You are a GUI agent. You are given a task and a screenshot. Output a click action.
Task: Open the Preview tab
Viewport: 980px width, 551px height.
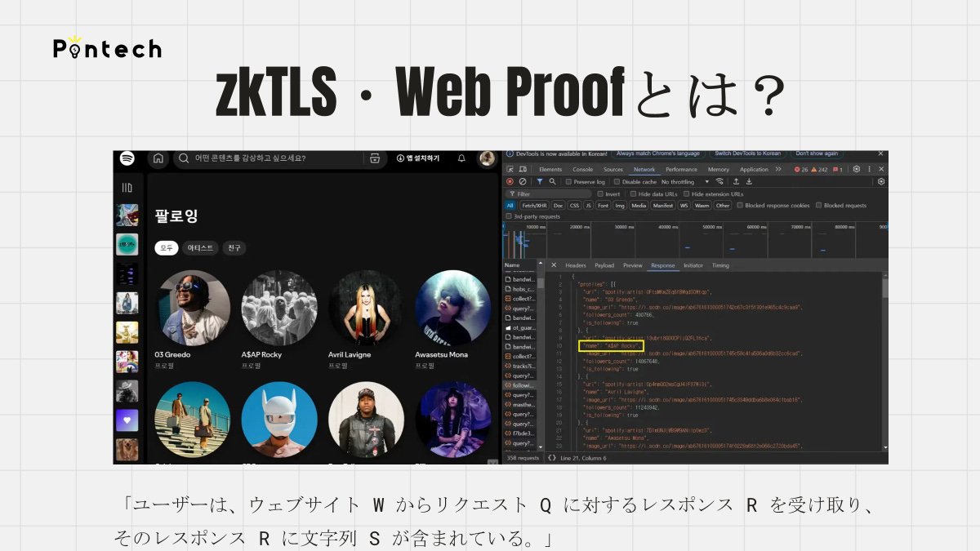tap(633, 265)
